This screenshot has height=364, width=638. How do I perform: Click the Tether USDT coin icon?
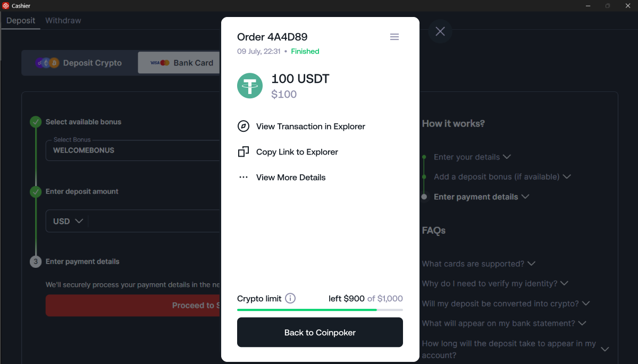coord(250,86)
